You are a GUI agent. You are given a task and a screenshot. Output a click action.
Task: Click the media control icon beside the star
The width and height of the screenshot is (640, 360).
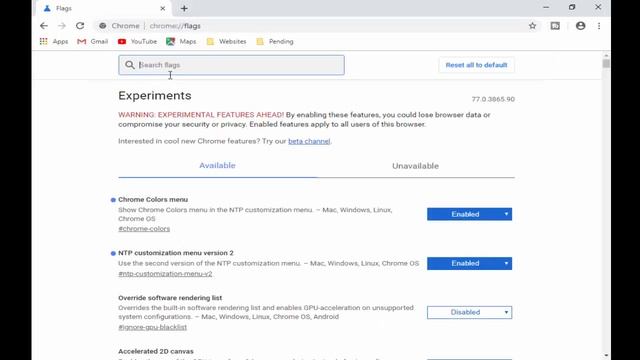(555, 26)
